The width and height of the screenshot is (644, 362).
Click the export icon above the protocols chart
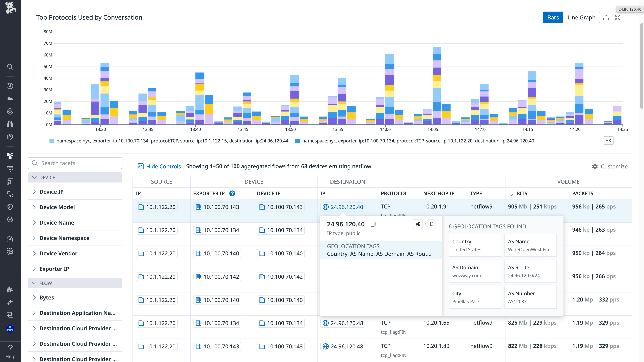tap(606, 17)
